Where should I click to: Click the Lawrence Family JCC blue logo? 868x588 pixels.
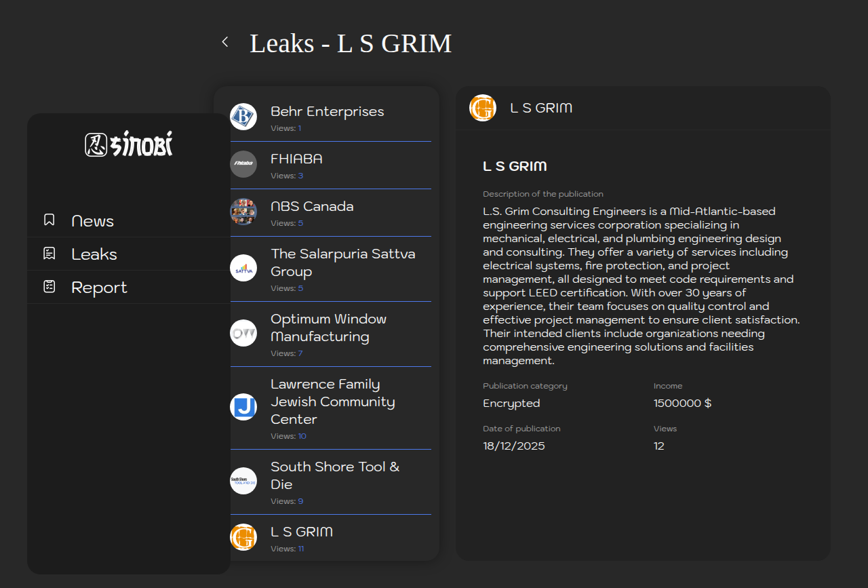[x=243, y=407]
